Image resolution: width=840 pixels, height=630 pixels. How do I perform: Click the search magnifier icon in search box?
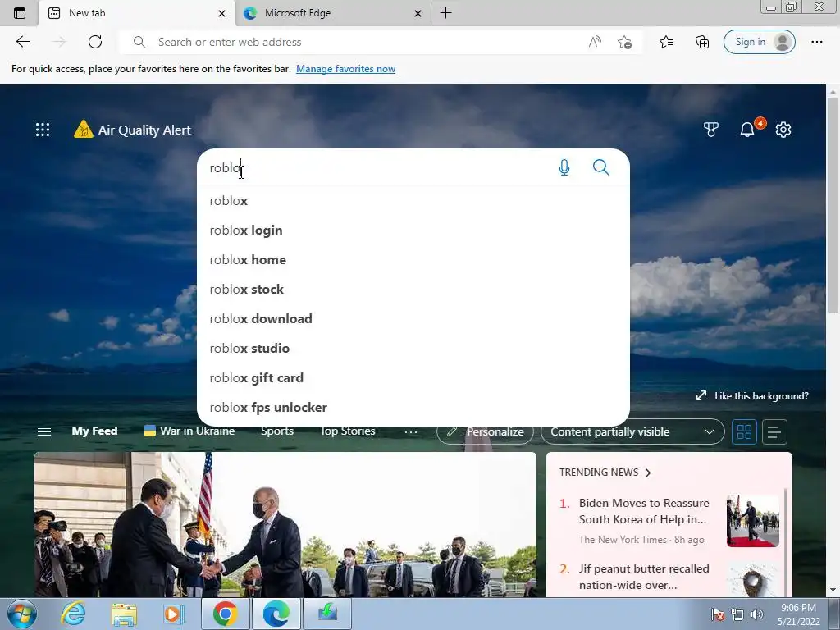[x=601, y=167]
